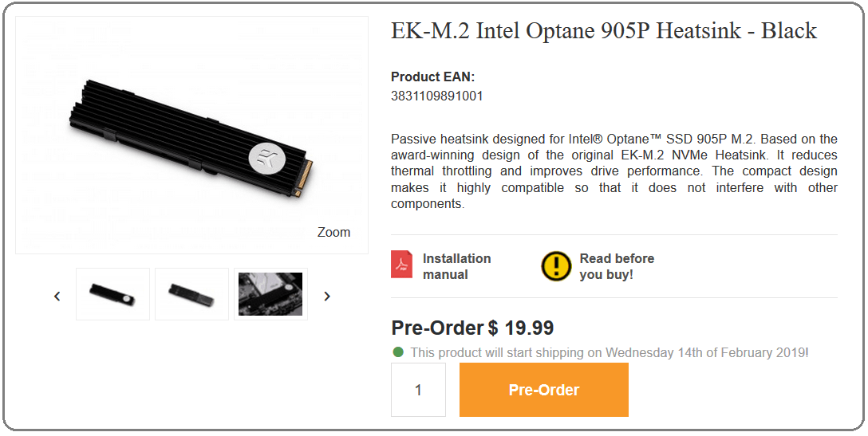Screen dimensions: 868x436
Task: Select the motherboard installation thumbnail
Action: point(270,294)
